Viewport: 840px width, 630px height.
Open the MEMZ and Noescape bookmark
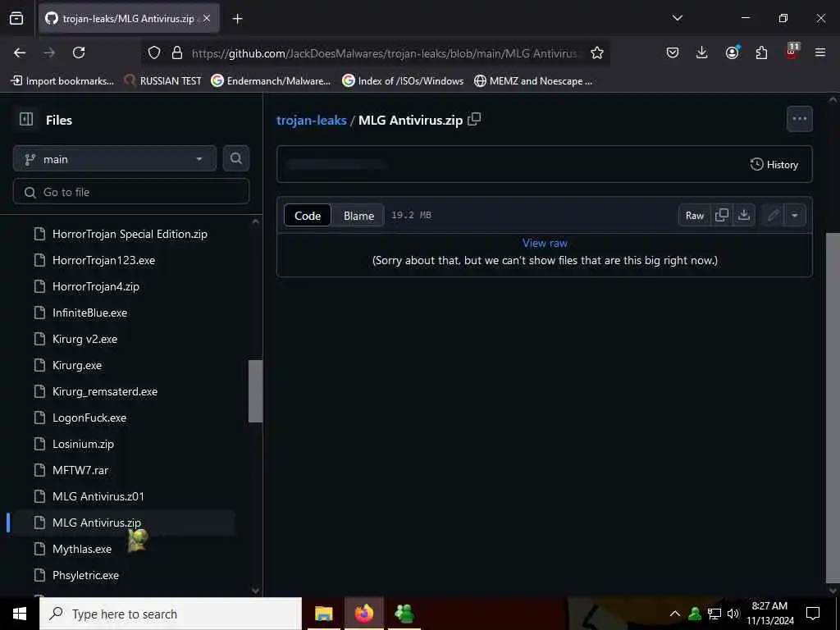point(533,81)
